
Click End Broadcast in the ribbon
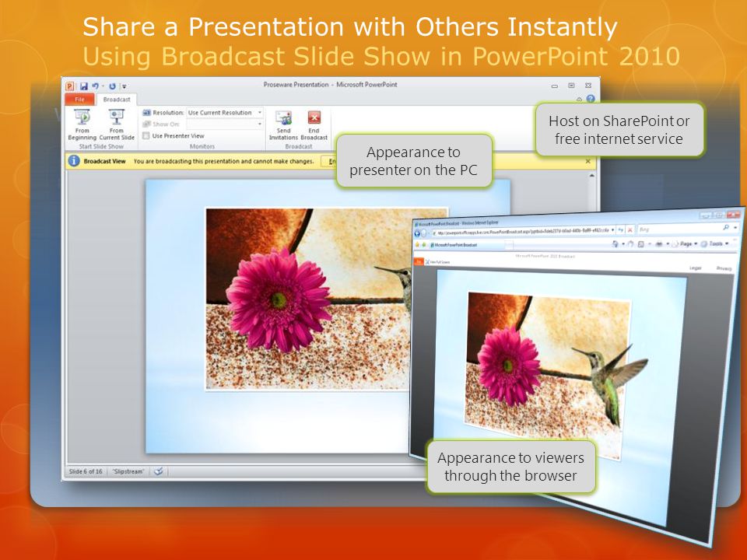[314, 126]
